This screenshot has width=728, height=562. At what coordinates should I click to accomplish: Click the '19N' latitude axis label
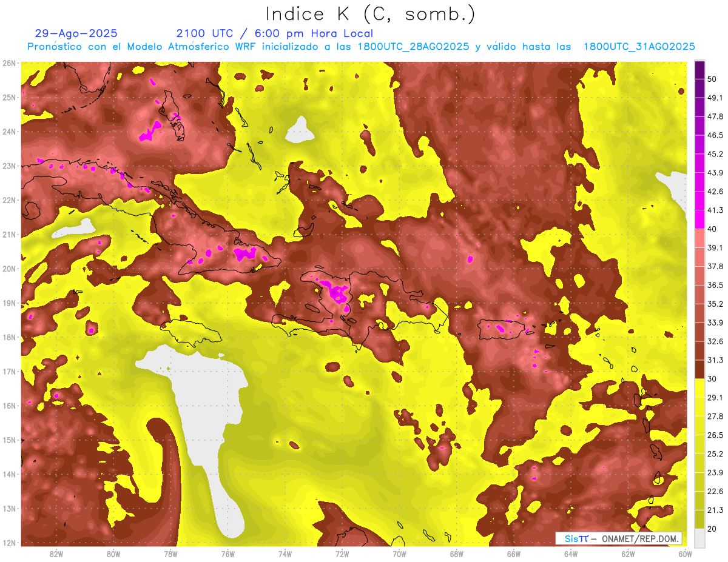click(x=9, y=303)
